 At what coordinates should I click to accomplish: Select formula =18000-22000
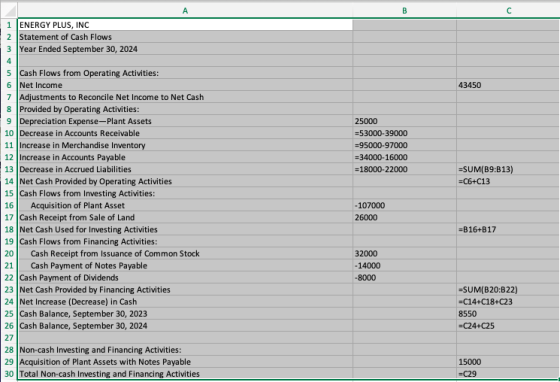[404, 169]
